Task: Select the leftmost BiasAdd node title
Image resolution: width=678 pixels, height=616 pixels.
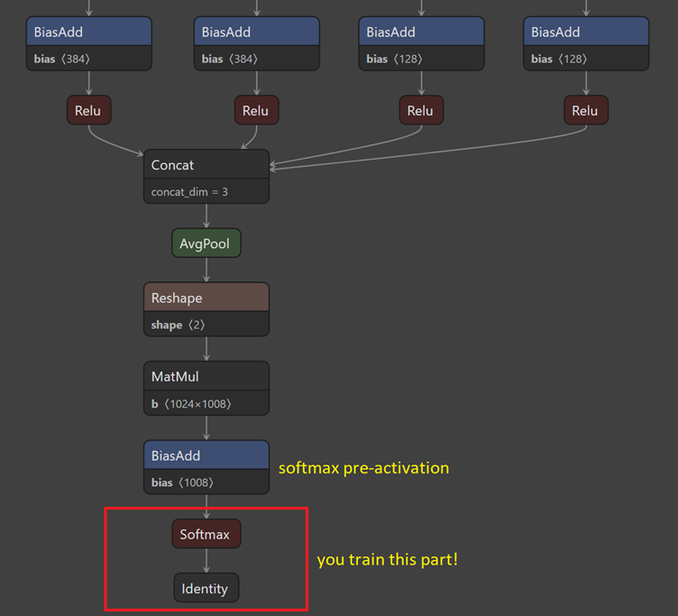Action: point(88,32)
